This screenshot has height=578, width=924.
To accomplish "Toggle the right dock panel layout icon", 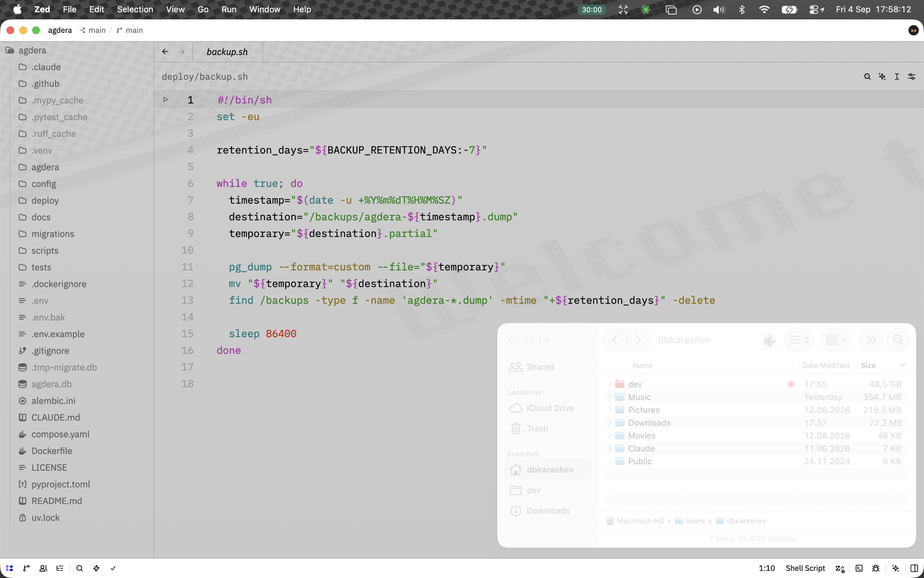I will 914,568.
